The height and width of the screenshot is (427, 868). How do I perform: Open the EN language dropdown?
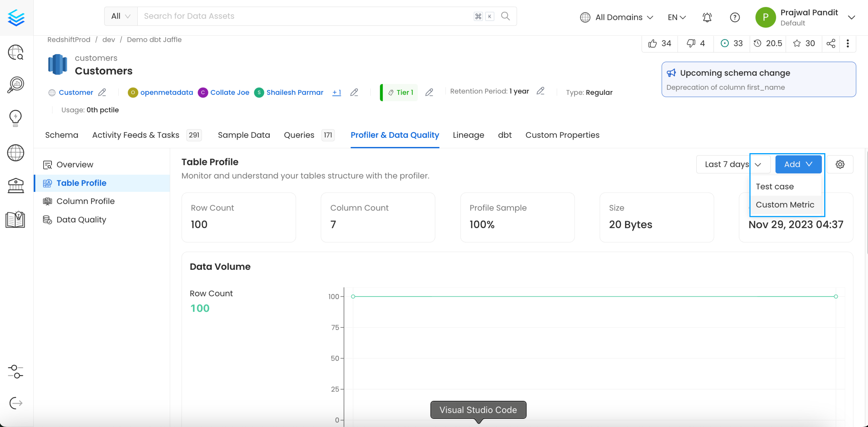click(x=676, y=17)
